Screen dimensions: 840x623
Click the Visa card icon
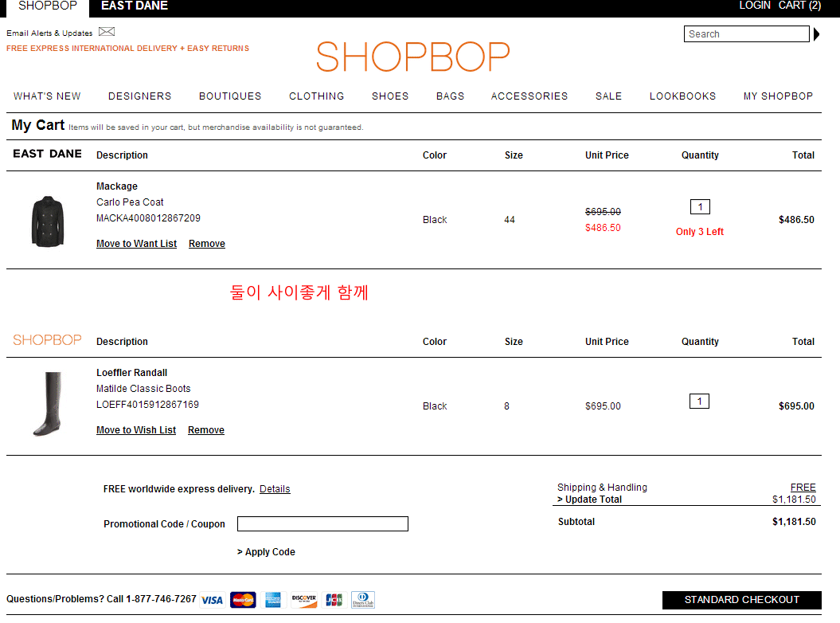212,600
